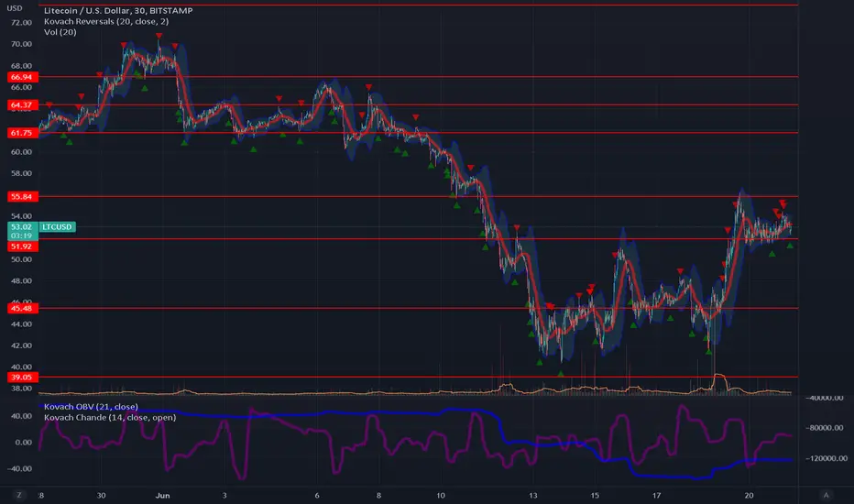The image size is (854, 504).
Task: Click the 48.00 price axis value
Action: 21,281
